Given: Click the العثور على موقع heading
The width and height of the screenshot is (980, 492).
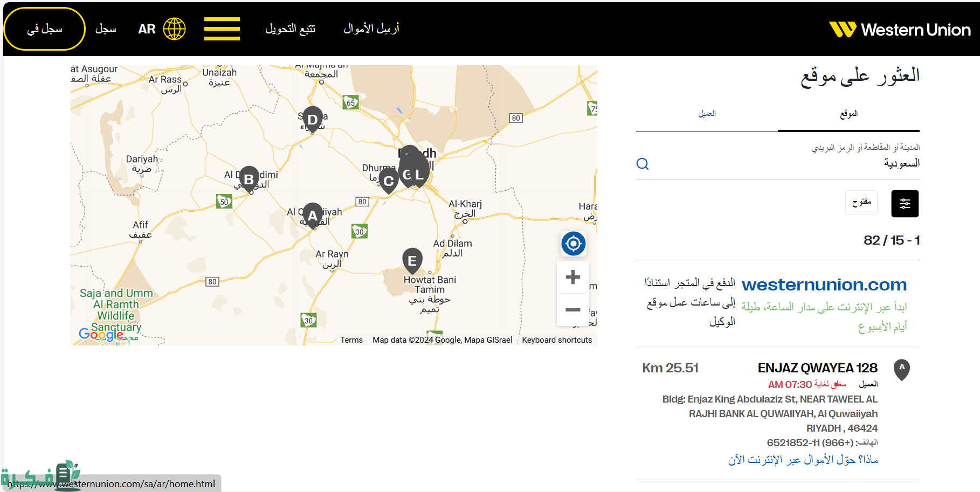Looking at the screenshot, I should pyautogui.click(x=860, y=76).
